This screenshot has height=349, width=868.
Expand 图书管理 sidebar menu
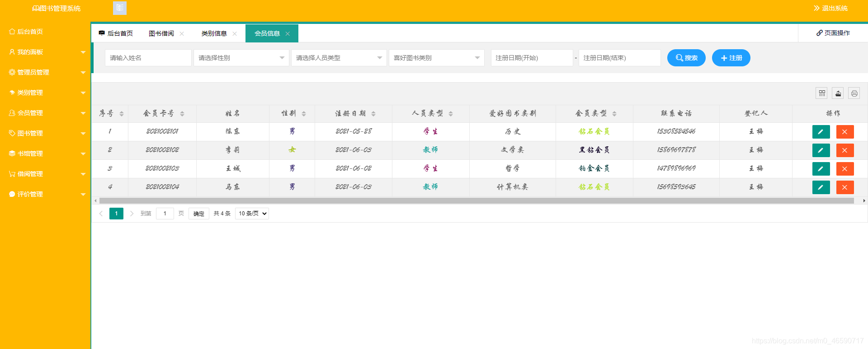click(45, 133)
